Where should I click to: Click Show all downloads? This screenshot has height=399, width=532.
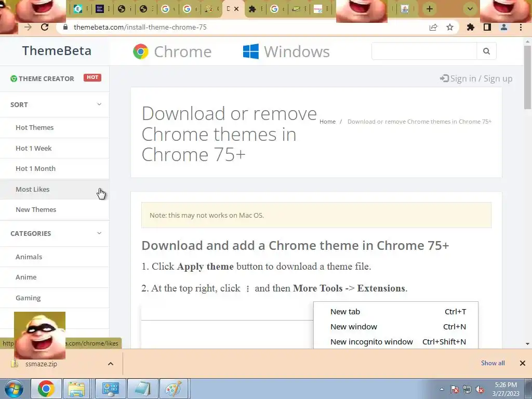click(493, 363)
